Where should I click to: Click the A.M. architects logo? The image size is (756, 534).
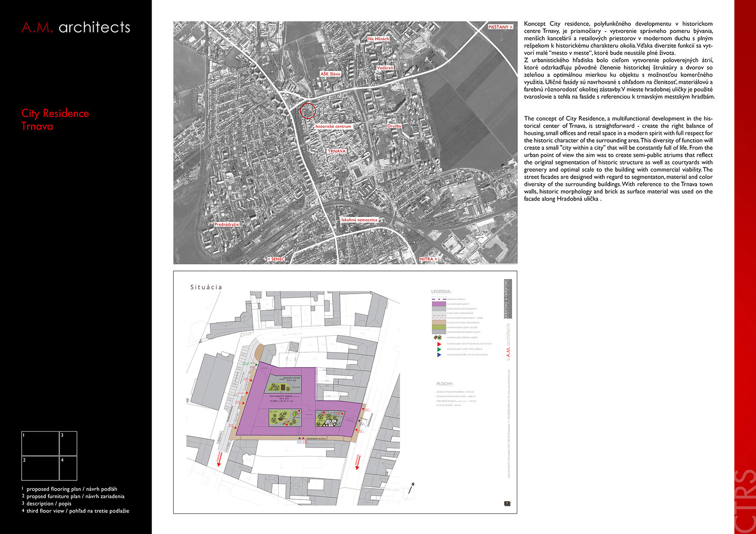tap(76, 27)
